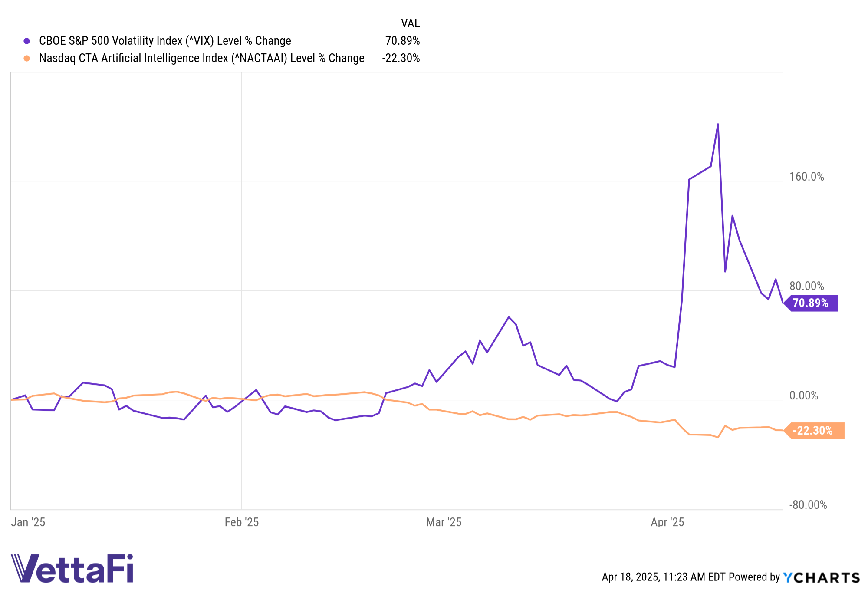The width and height of the screenshot is (868, 590).
Task: Click the purple 70.89% value flag
Action: point(811,303)
